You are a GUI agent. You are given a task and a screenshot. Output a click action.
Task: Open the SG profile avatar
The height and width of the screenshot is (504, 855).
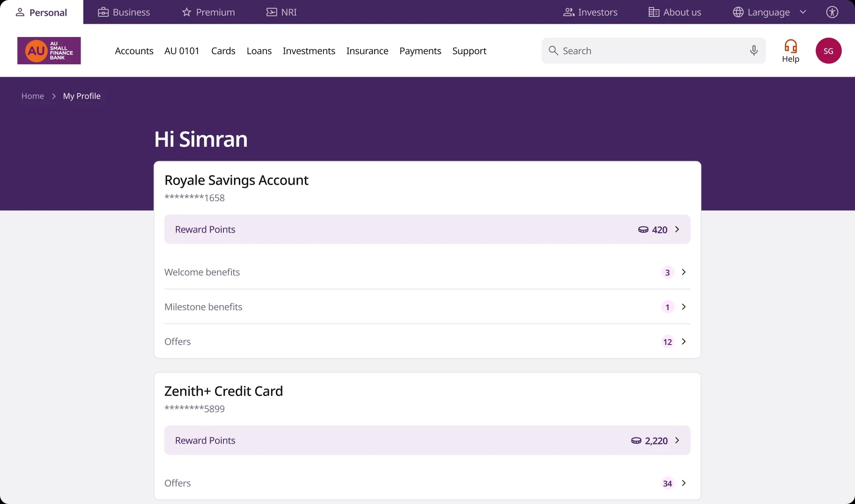coord(829,51)
